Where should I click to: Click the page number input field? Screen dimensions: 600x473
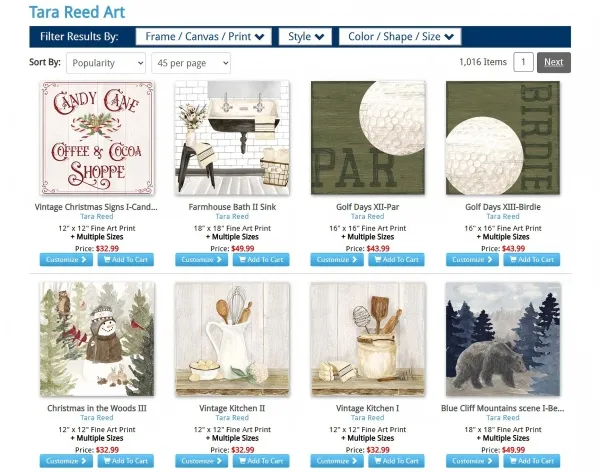tap(523, 62)
